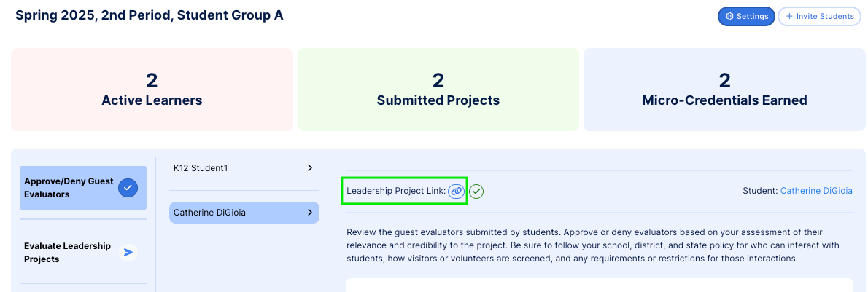Click the gear icon in Settings

(x=729, y=16)
